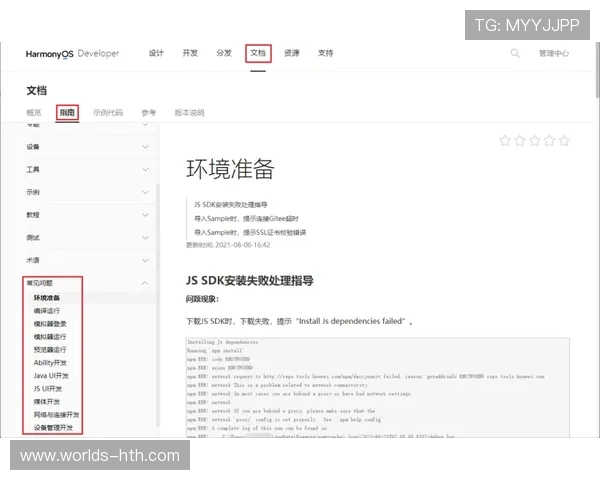The width and height of the screenshot is (600, 480).
Task: Select Java UI开发 in the sidebar tree
Action: (51, 376)
